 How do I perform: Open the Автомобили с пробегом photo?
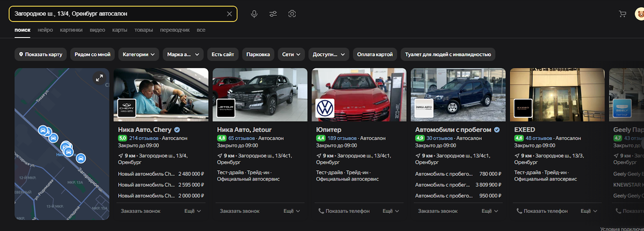tap(458, 94)
